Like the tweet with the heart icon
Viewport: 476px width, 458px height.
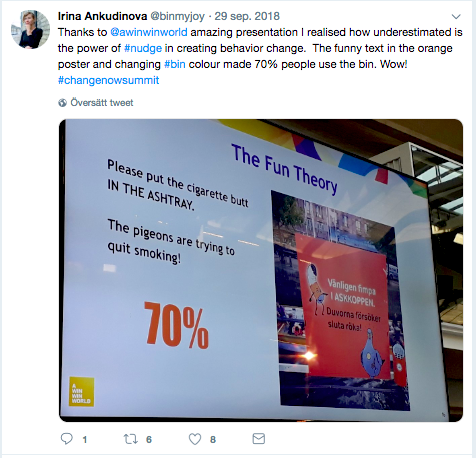195,439
